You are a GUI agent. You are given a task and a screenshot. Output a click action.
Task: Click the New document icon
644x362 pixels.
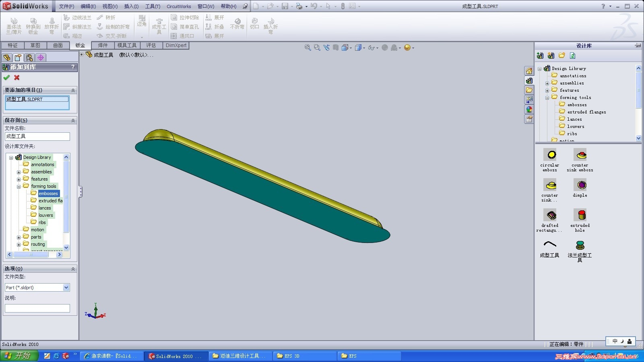[x=256, y=6]
